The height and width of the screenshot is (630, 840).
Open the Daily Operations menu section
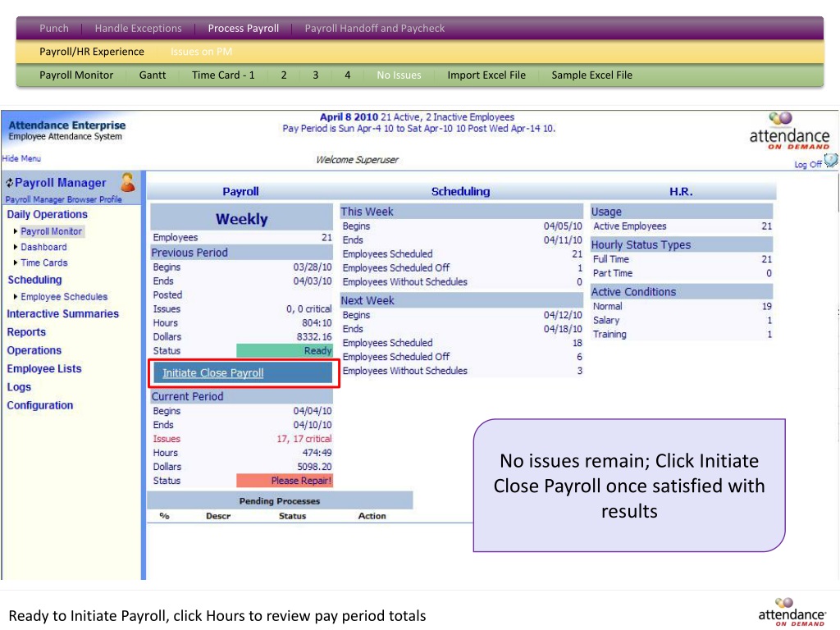(x=47, y=214)
